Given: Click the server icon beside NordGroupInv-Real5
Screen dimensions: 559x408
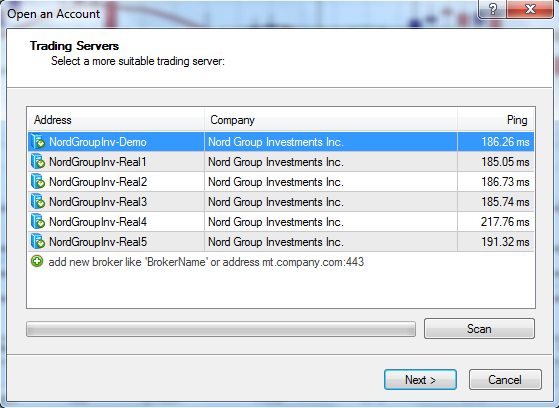Looking at the screenshot, I should [x=37, y=242].
